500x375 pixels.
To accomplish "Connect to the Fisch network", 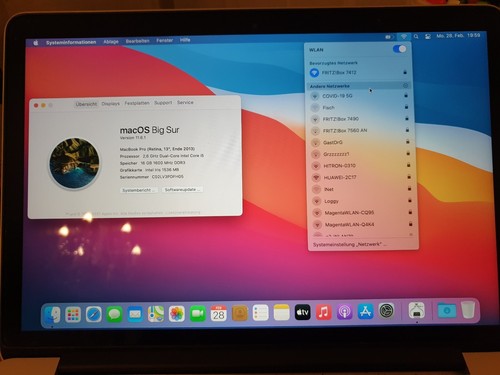I will point(360,107).
